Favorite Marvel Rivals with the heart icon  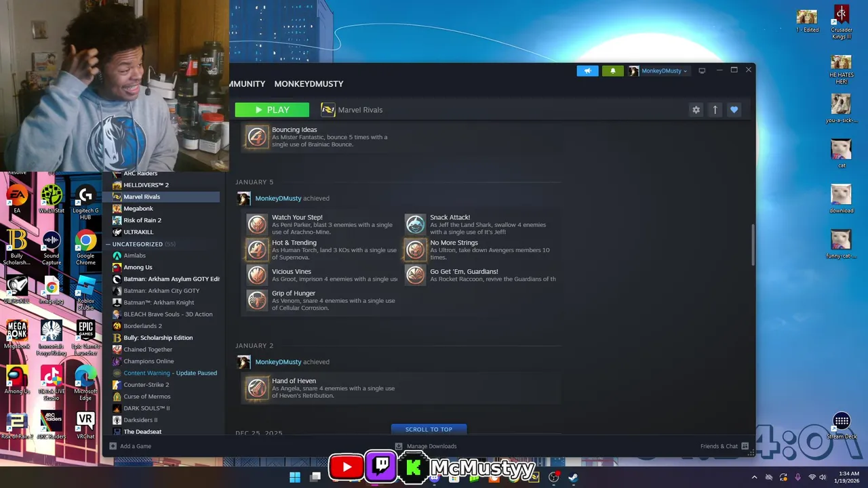pos(734,110)
